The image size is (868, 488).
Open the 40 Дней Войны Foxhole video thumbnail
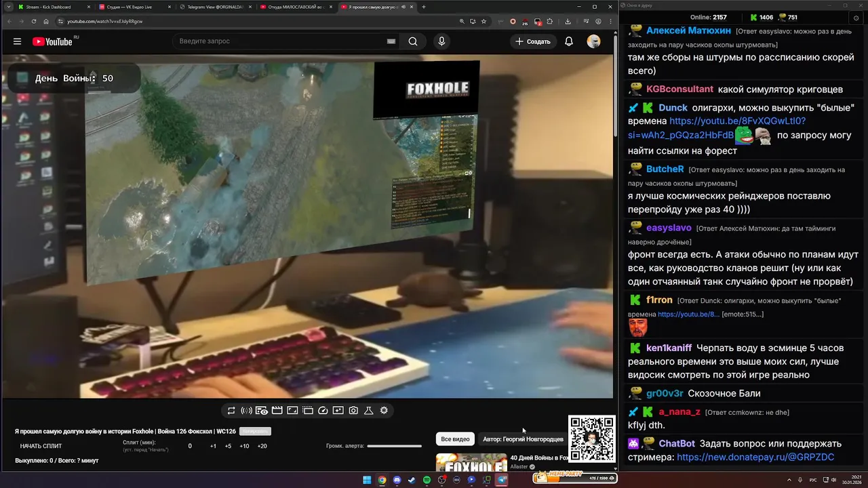(471, 462)
